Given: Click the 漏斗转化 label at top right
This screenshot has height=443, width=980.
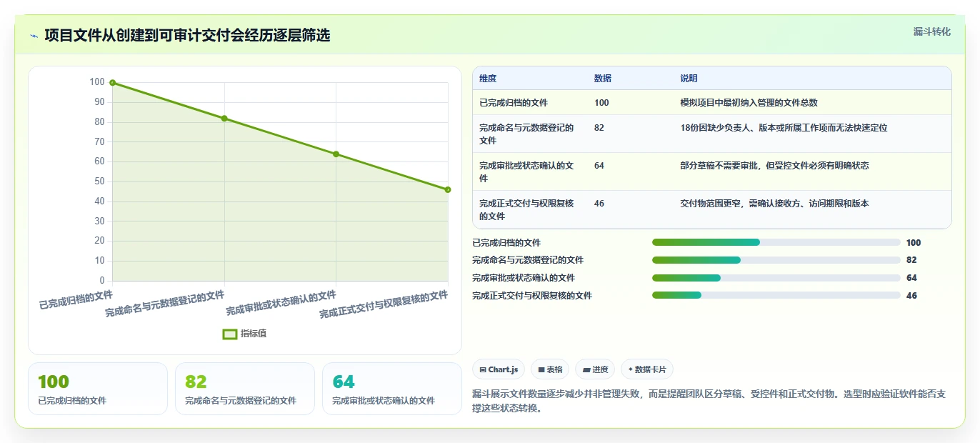Looking at the screenshot, I should pos(932,31).
